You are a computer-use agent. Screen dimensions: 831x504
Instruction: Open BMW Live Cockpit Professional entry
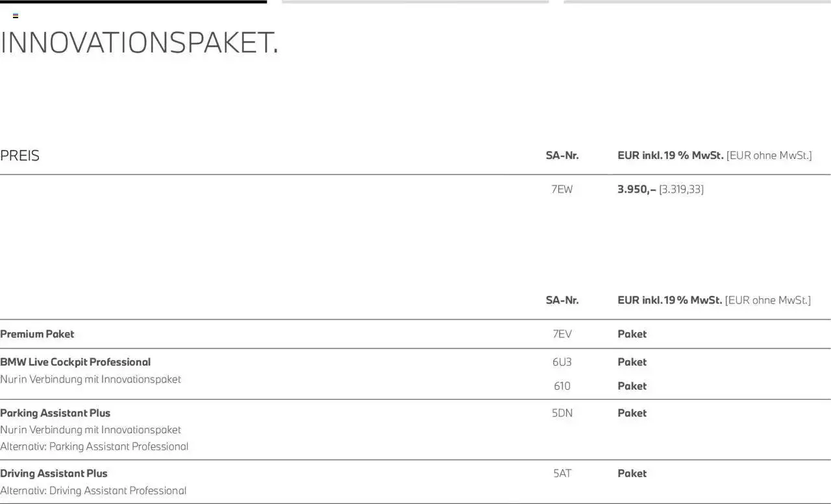point(75,362)
